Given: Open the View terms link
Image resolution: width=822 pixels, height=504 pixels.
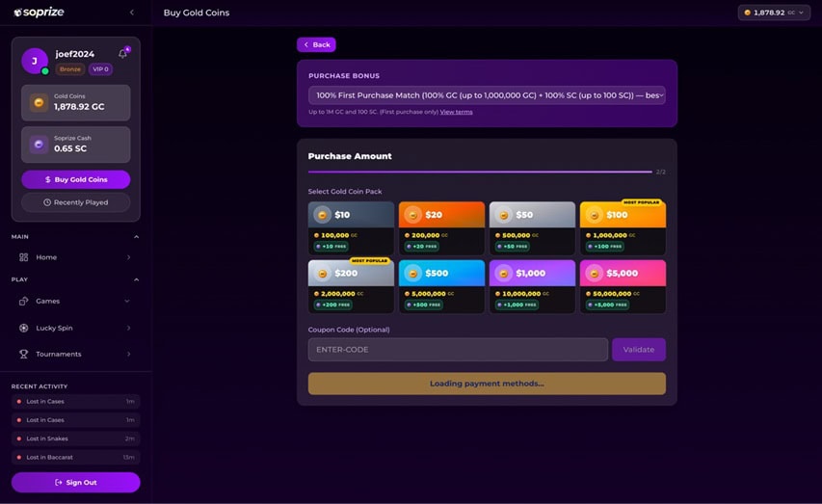Looking at the screenshot, I should [456, 112].
